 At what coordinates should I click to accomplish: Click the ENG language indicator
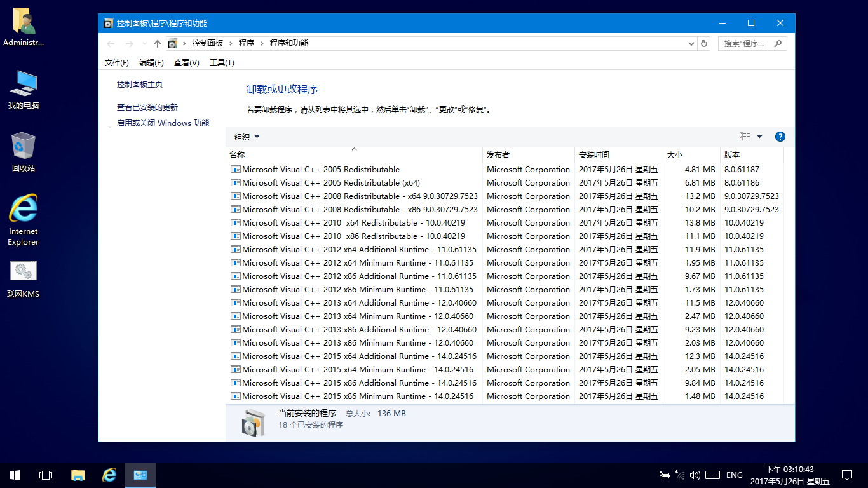734,475
